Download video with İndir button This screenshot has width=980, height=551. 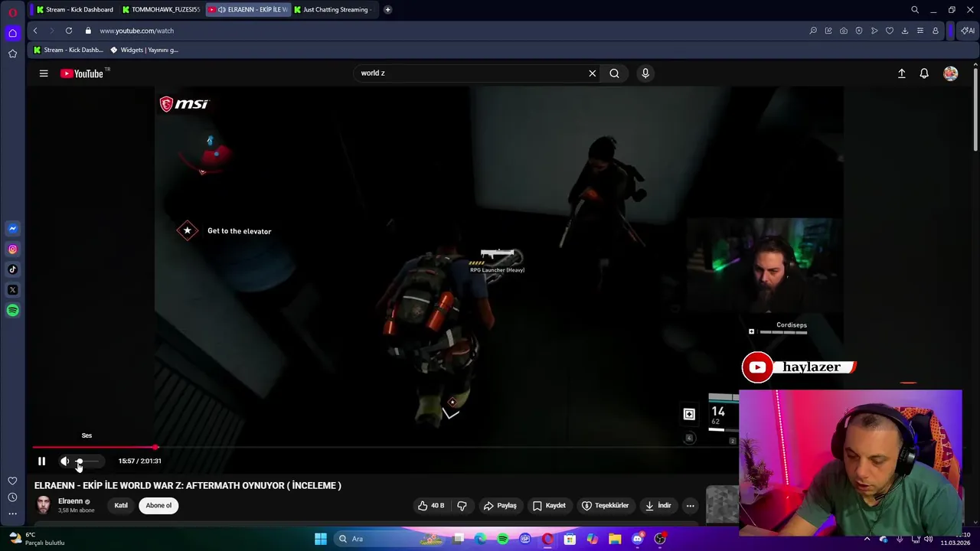(658, 505)
